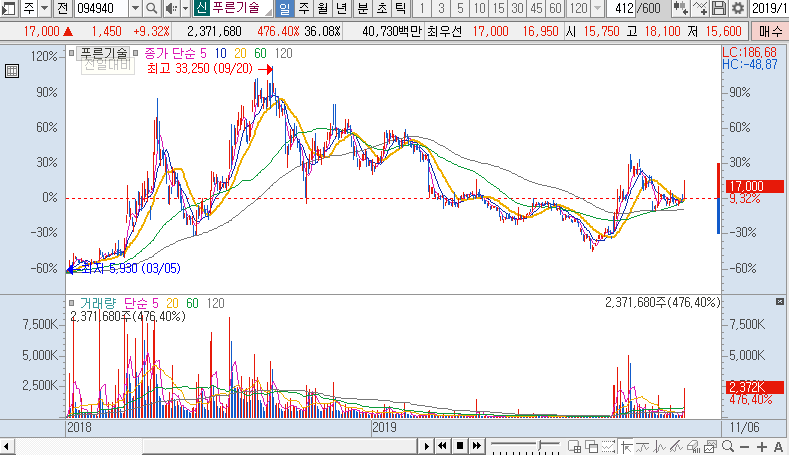
Task: Click the candlestick chart setting icon
Action: coord(681,8)
